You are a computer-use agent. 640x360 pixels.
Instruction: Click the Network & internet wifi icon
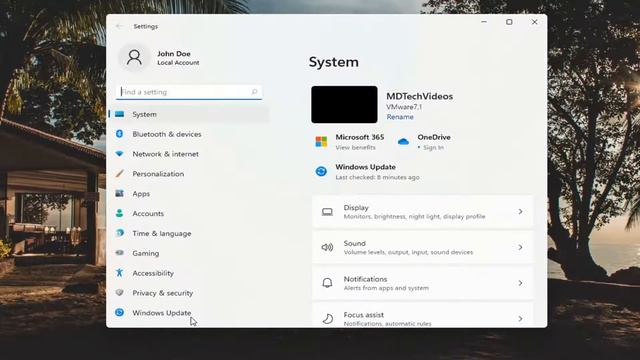(x=120, y=154)
